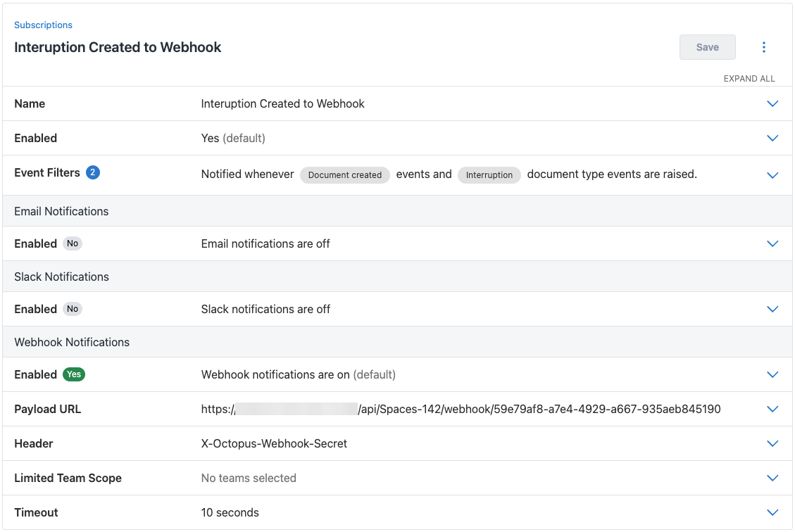The height and width of the screenshot is (532, 795).
Task: Open the vertical three-dot overflow menu
Action: pos(763,47)
